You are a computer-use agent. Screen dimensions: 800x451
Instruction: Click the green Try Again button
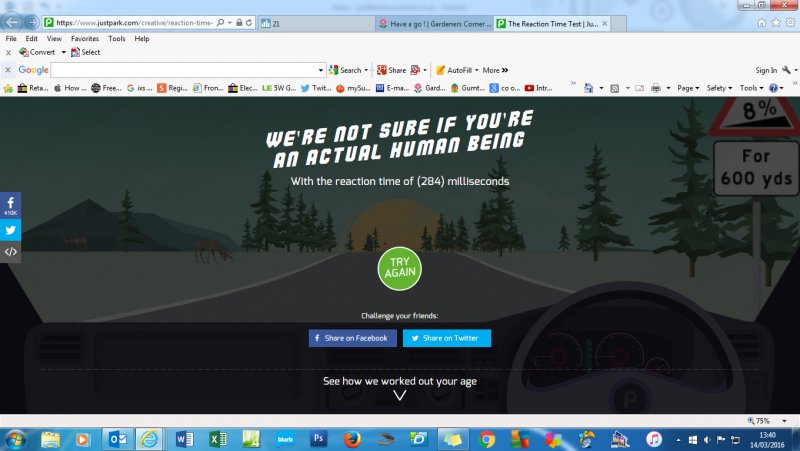click(400, 268)
